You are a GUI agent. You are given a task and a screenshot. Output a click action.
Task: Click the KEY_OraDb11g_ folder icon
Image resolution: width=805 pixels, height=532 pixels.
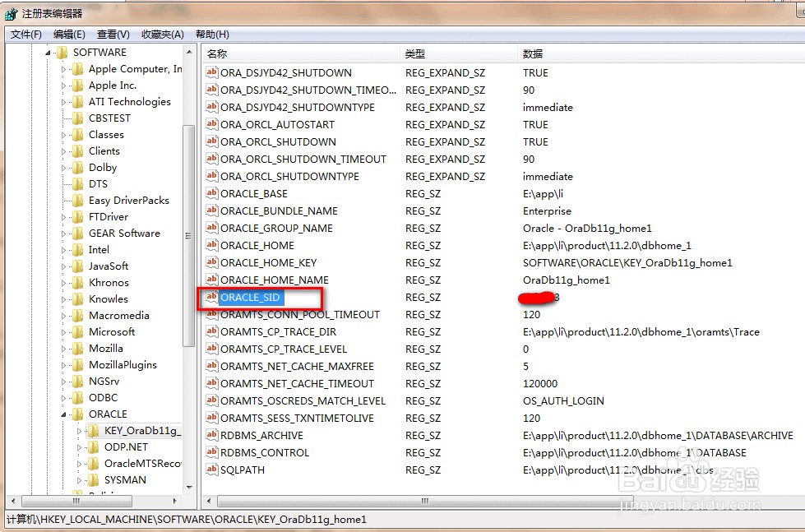coord(94,430)
